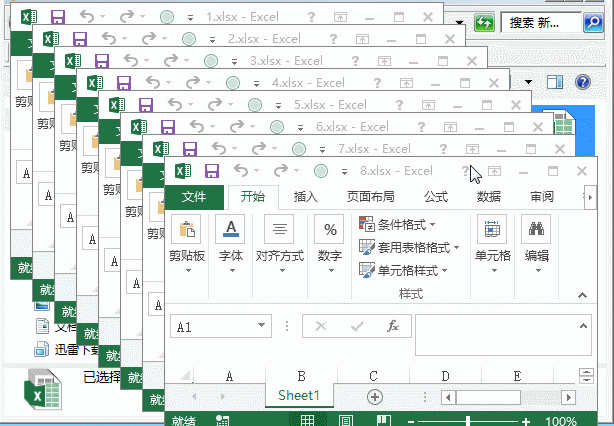Redo in the 3.xlsx window
The height and width of the screenshot is (426, 614).
pos(171,61)
